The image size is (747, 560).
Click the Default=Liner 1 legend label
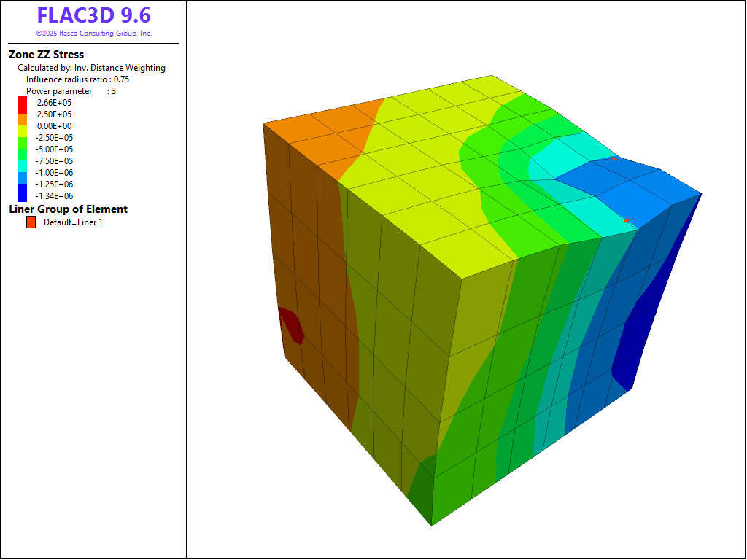click(73, 222)
